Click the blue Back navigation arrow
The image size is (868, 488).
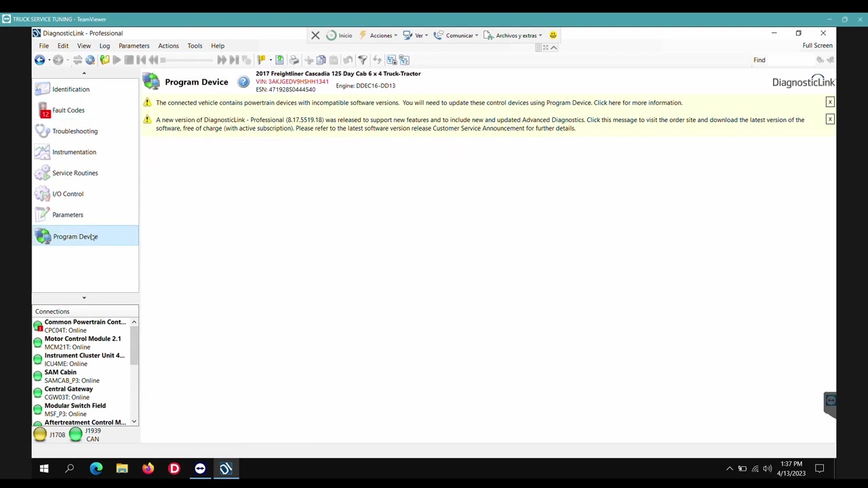point(39,60)
